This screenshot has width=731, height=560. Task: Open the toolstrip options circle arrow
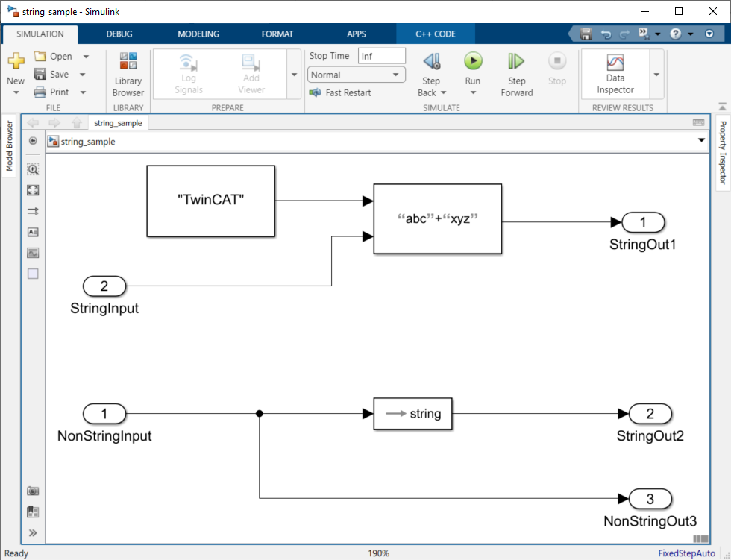click(709, 34)
